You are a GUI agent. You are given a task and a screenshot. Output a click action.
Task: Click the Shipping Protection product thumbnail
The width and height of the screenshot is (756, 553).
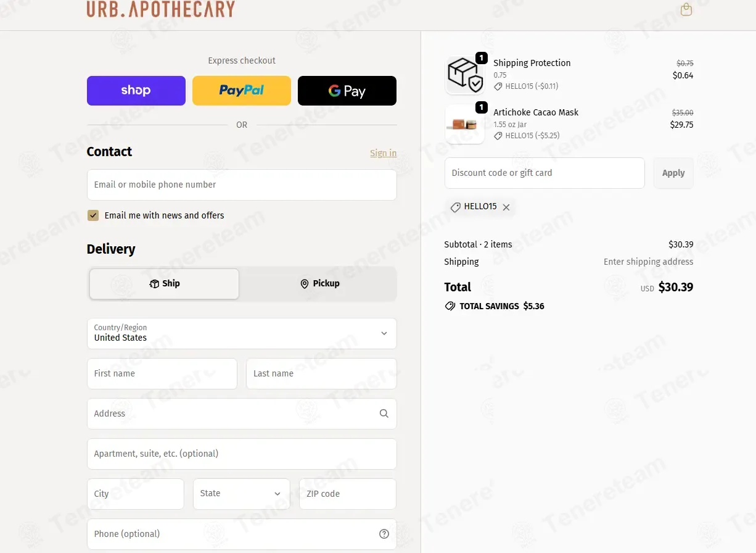465,75
